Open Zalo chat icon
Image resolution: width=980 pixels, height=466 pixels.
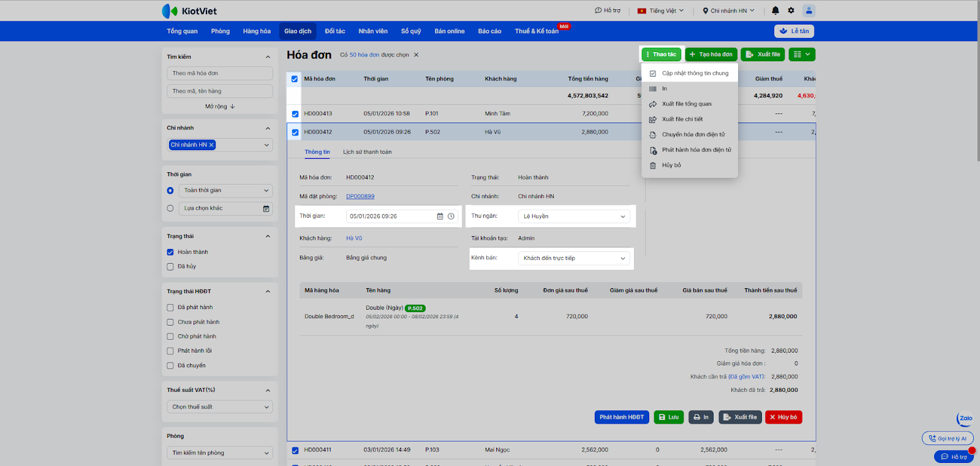(965, 419)
